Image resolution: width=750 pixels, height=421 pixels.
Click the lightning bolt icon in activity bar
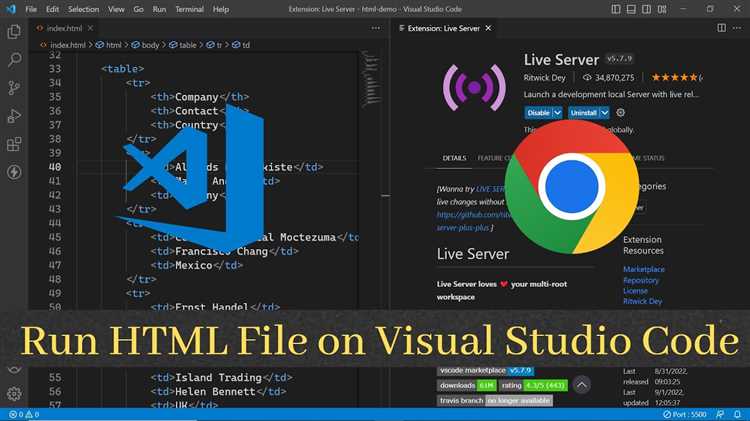(x=14, y=172)
